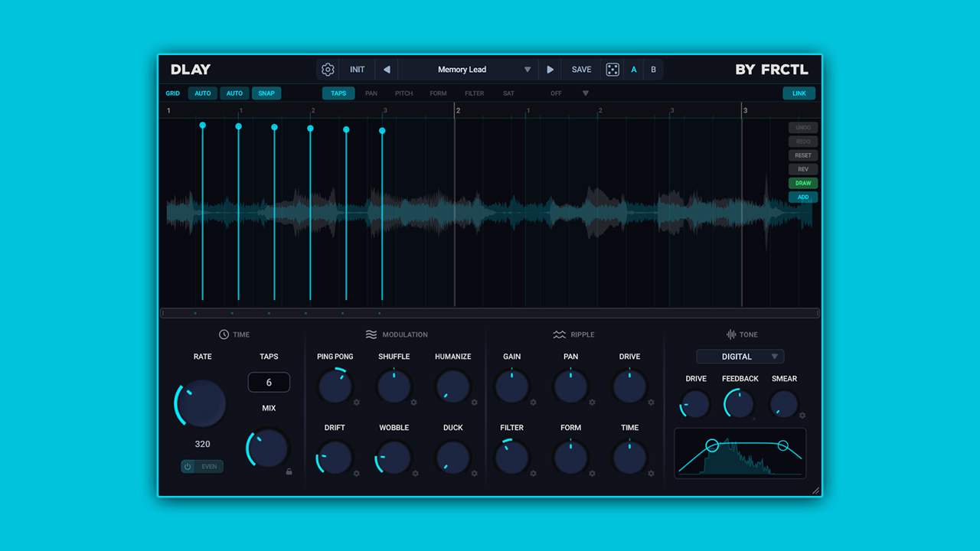
Task: Switch to preset slot A
Action: click(634, 70)
